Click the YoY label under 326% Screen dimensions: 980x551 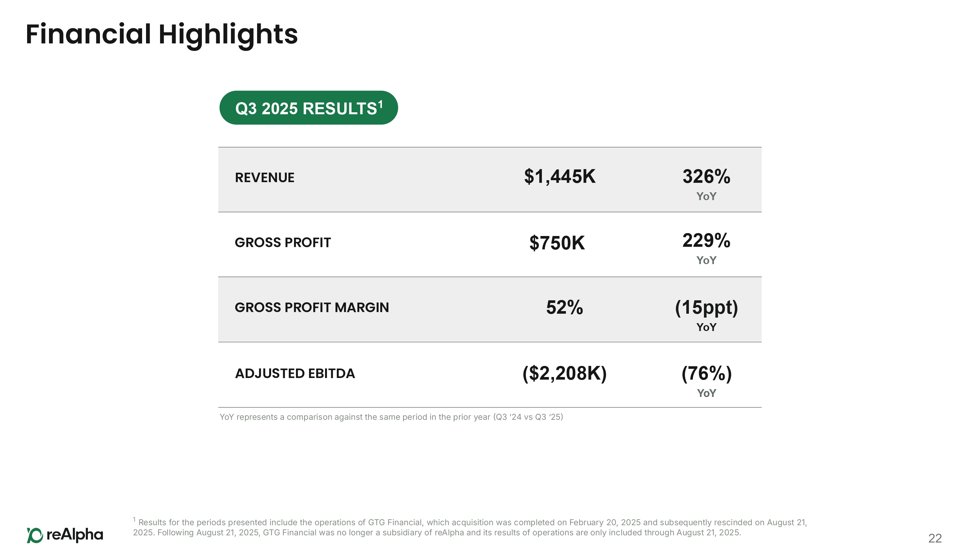706,197
